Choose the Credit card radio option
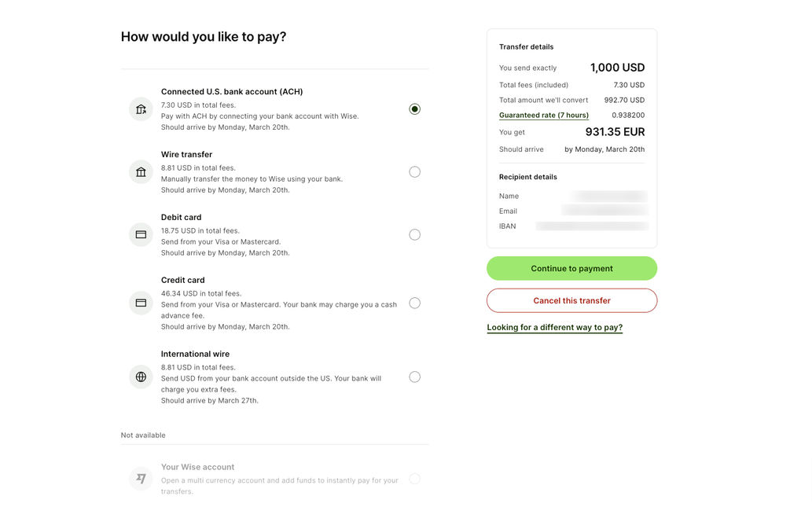Image resolution: width=812 pixels, height=511 pixels. click(414, 303)
